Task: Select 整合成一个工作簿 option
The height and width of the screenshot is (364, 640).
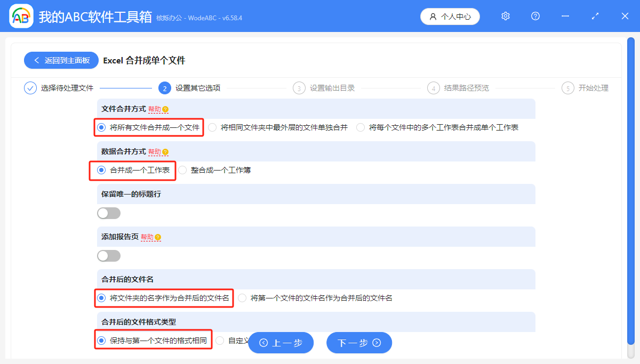Action: (183, 170)
